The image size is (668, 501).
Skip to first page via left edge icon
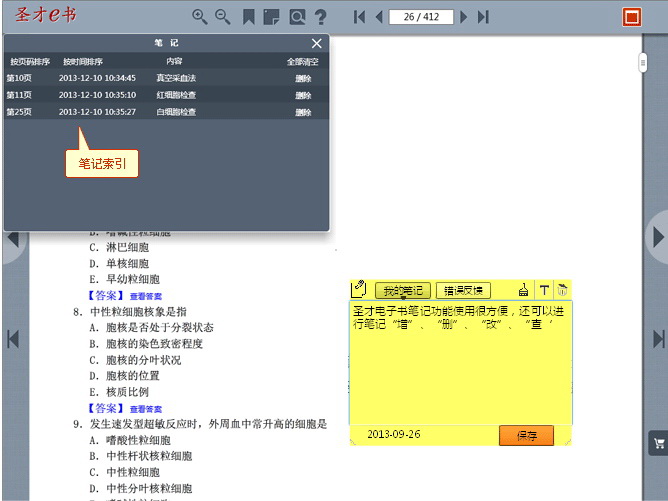click(13, 339)
